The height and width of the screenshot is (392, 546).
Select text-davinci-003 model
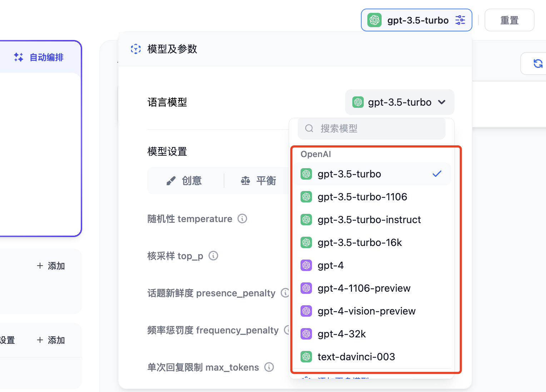click(356, 357)
